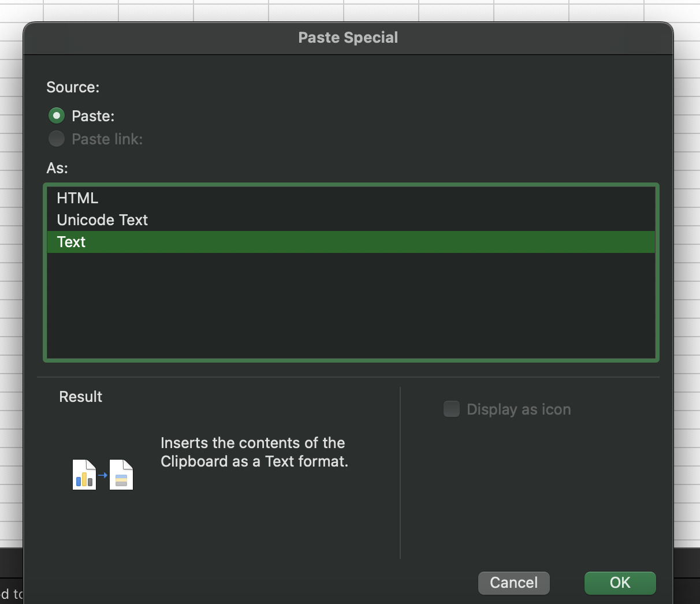Click the Source: label
The width and height of the screenshot is (700, 604).
pyautogui.click(x=73, y=87)
